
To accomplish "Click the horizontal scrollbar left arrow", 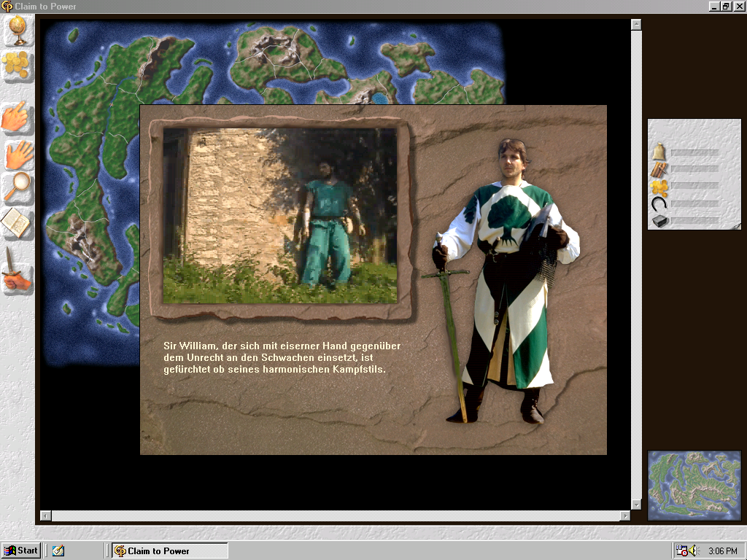I will 46,516.
